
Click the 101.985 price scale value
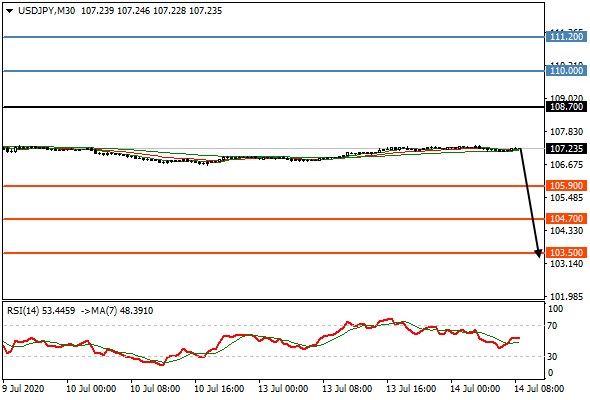pyautogui.click(x=566, y=297)
